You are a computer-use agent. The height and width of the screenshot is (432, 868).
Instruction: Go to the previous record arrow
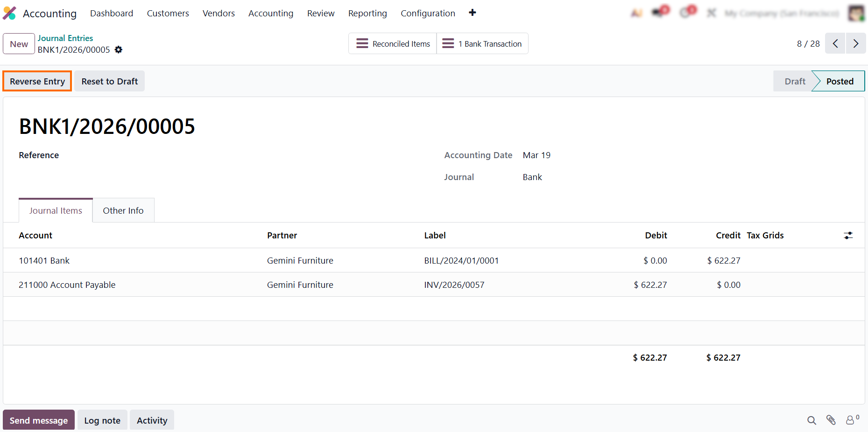click(835, 44)
